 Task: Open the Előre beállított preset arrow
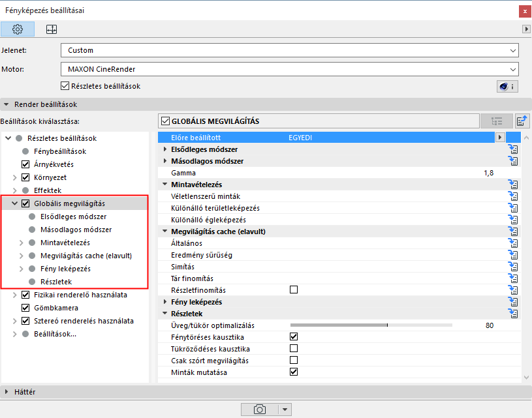coord(499,138)
